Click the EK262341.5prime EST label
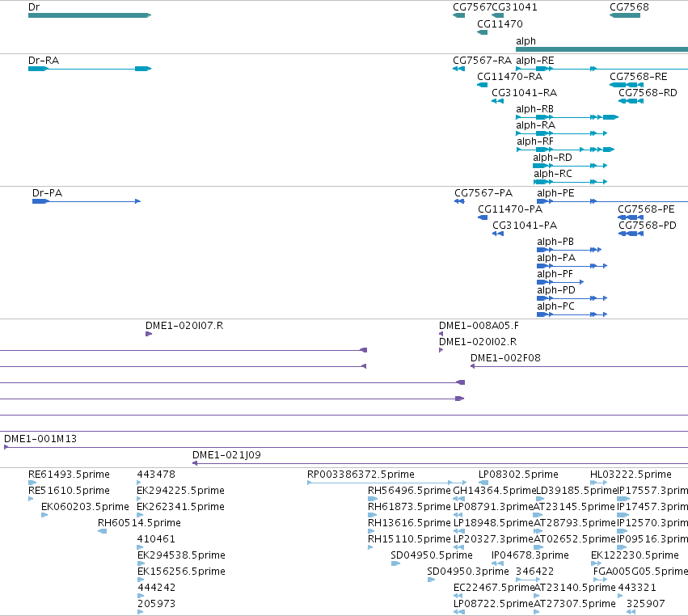 181,506
